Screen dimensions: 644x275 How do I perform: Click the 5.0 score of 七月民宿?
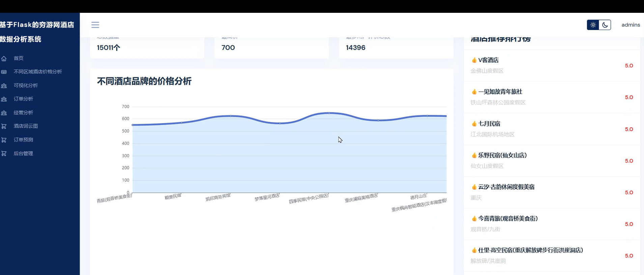tap(629, 129)
